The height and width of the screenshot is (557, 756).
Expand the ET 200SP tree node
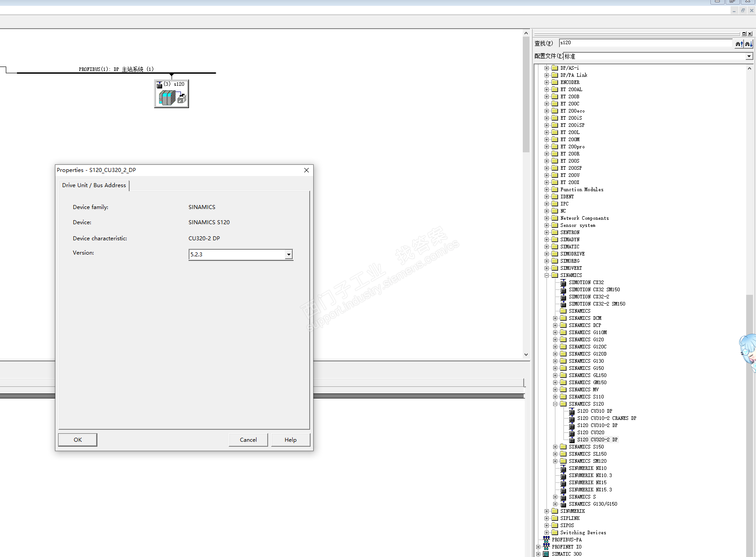pos(546,168)
